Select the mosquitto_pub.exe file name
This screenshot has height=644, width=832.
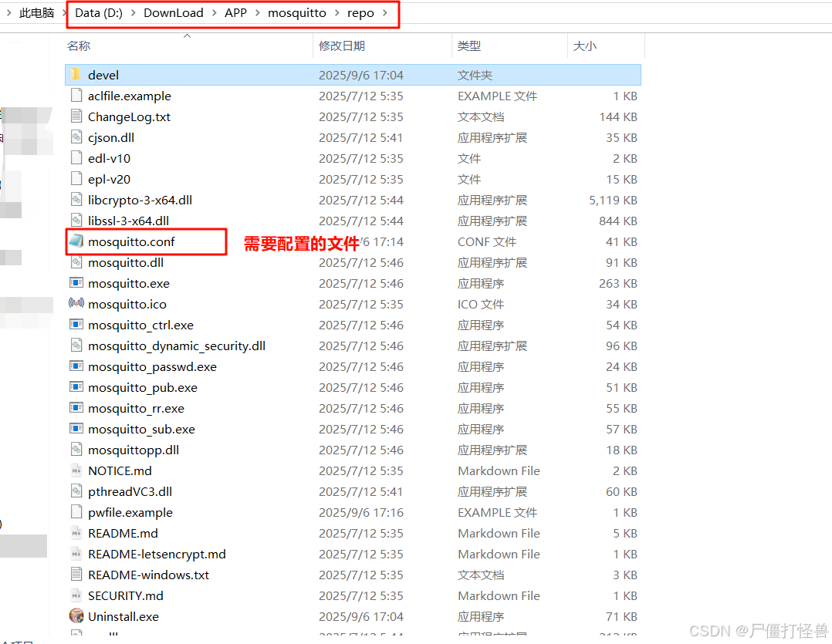click(x=143, y=387)
